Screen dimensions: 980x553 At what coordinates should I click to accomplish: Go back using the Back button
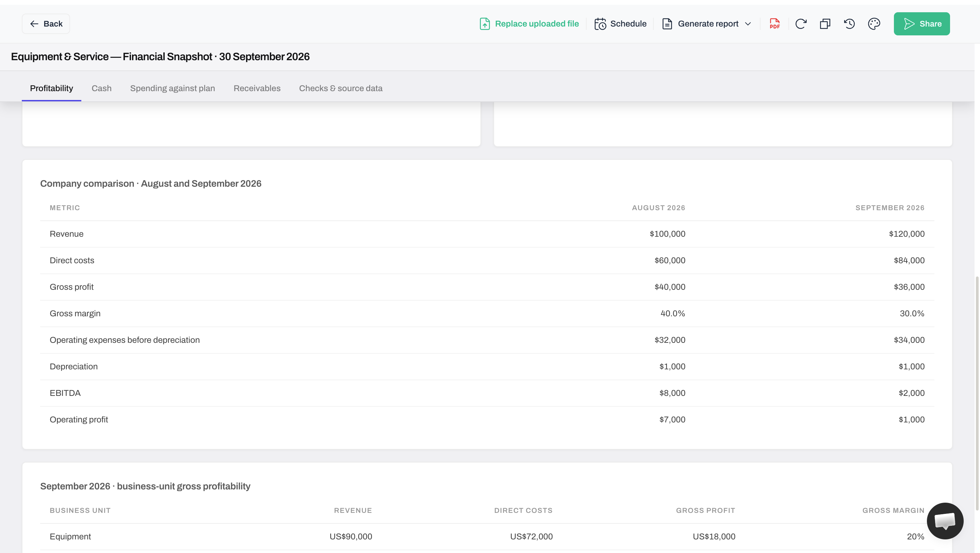46,23
